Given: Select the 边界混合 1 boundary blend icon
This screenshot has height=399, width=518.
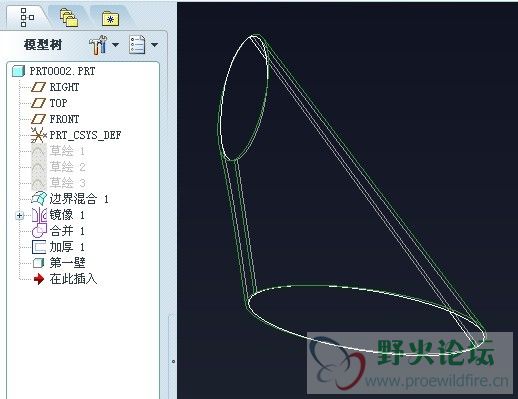Looking at the screenshot, I should pos(39,199).
